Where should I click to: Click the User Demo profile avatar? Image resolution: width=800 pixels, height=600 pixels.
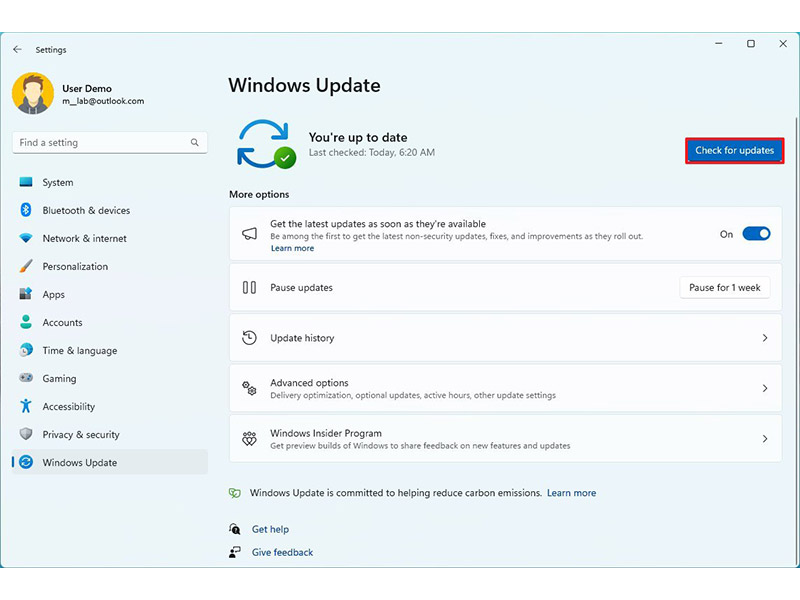click(x=33, y=93)
